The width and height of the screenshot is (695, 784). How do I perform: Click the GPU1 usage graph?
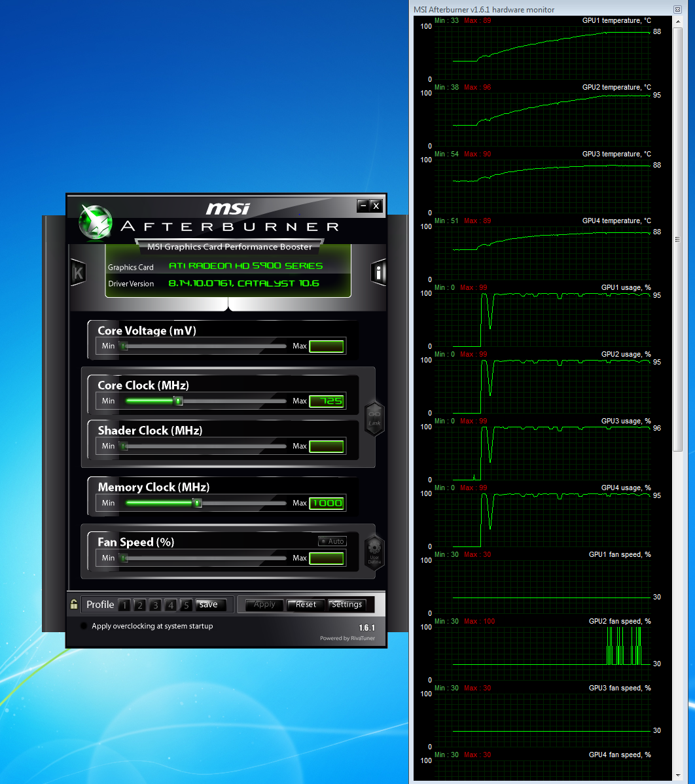(x=543, y=319)
